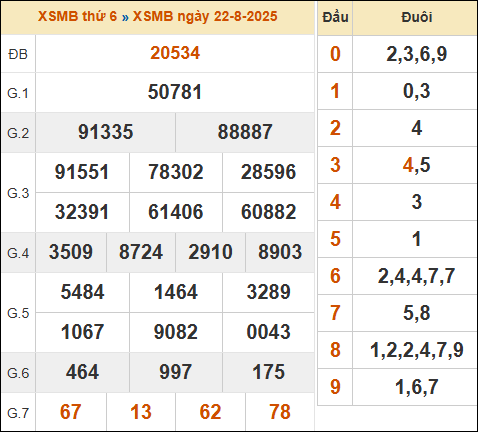Click Đầu digit 3 in the head column

335,165
